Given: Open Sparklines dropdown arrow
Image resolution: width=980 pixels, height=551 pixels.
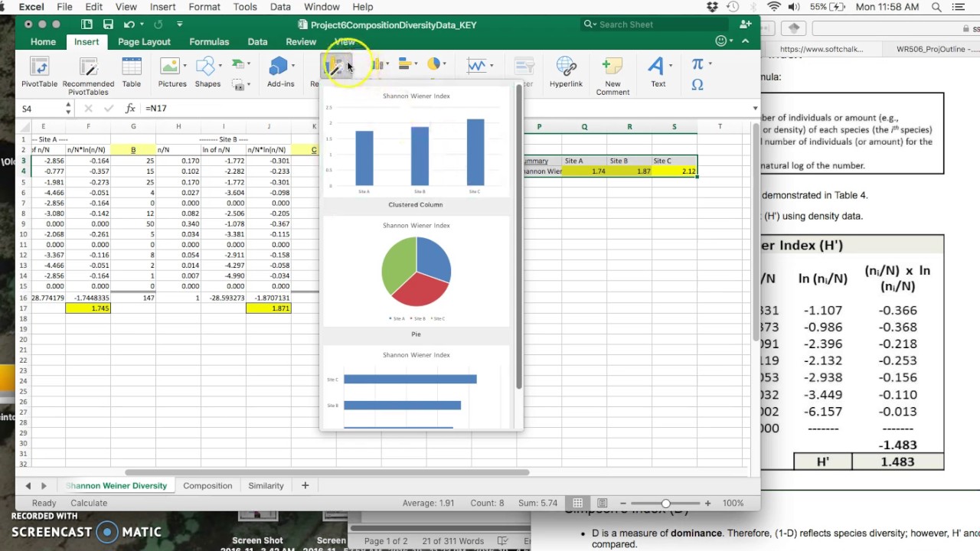Looking at the screenshot, I should 491,66.
